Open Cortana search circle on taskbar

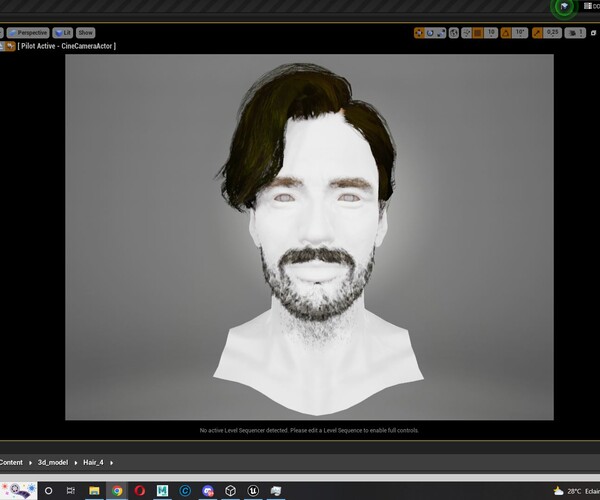(x=49, y=490)
